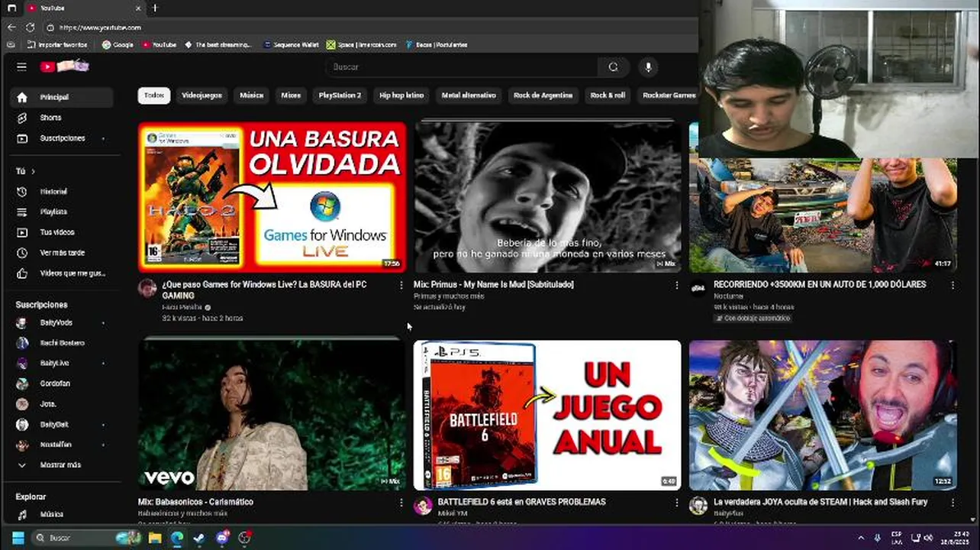Viewport: 980px width, 550px height.
Task: Open Bachi Bostero subscription channel
Action: 61,343
